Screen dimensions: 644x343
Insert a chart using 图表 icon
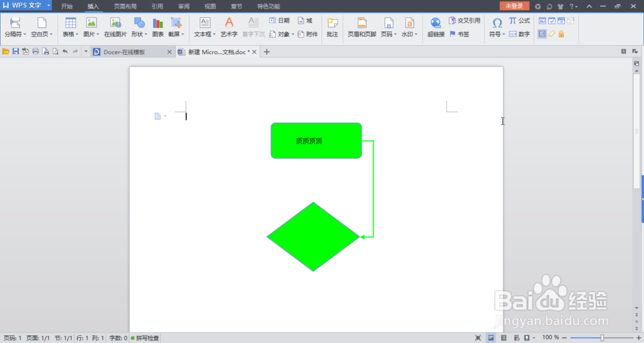pos(158,23)
